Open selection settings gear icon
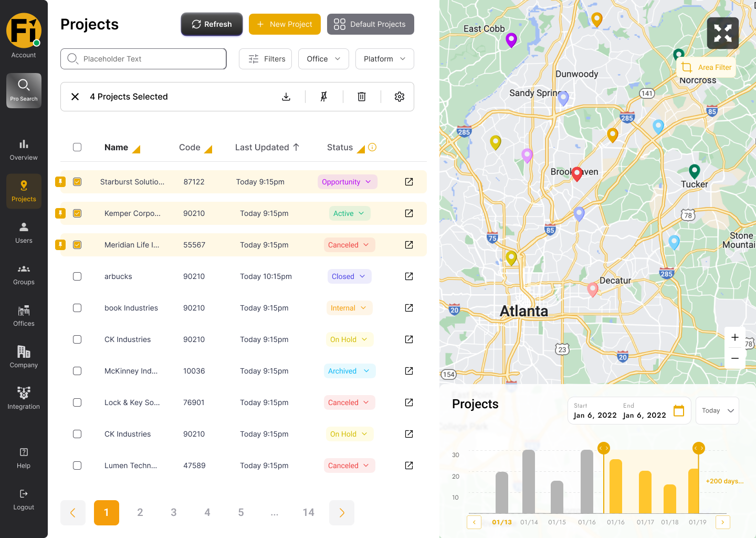Screen dimensions: 756x538 400,97
